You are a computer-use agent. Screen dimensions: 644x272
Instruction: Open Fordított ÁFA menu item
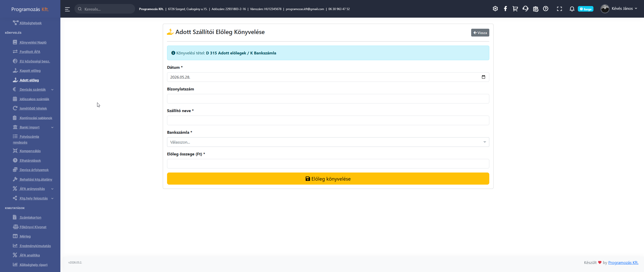click(26, 52)
